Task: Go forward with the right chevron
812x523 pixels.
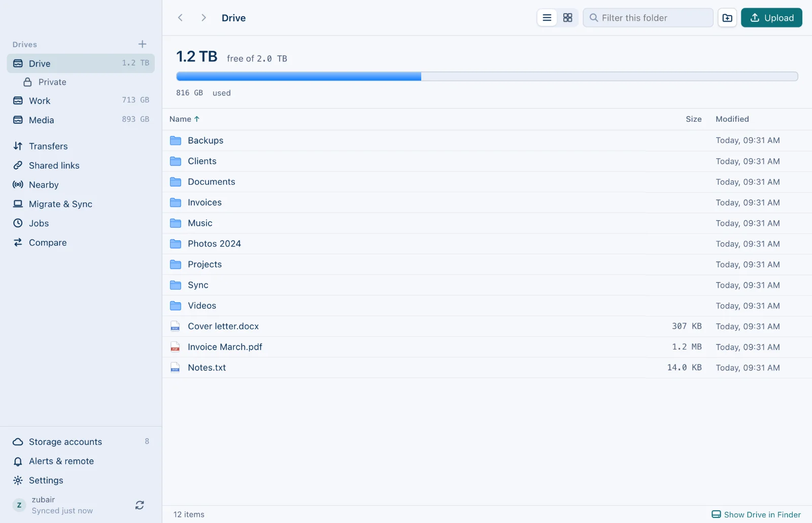Action: pos(204,18)
